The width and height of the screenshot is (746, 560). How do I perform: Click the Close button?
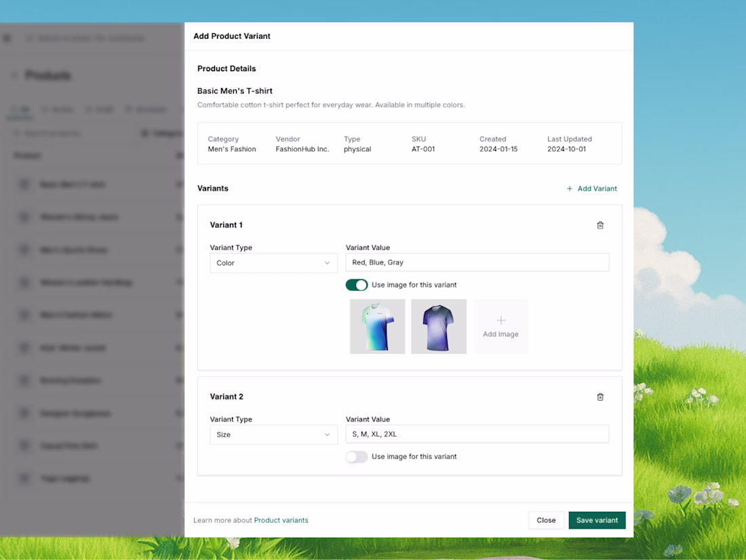pos(546,520)
